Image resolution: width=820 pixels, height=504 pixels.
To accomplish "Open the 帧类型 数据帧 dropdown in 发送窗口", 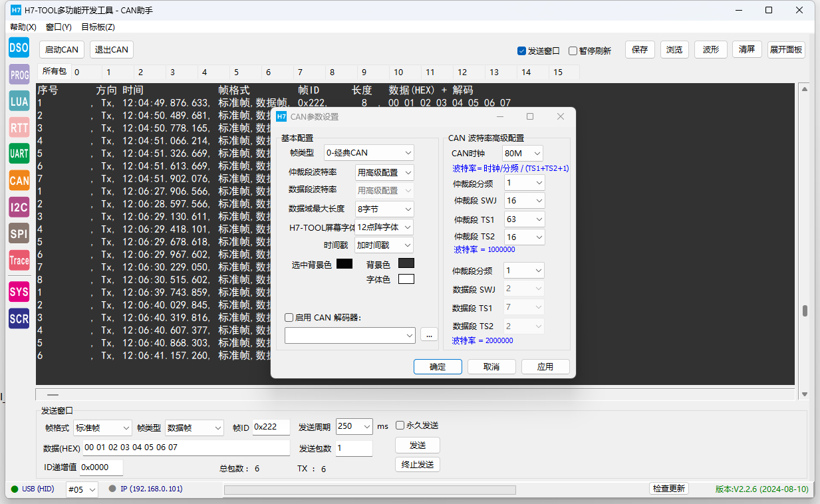I will click(x=194, y=428).
